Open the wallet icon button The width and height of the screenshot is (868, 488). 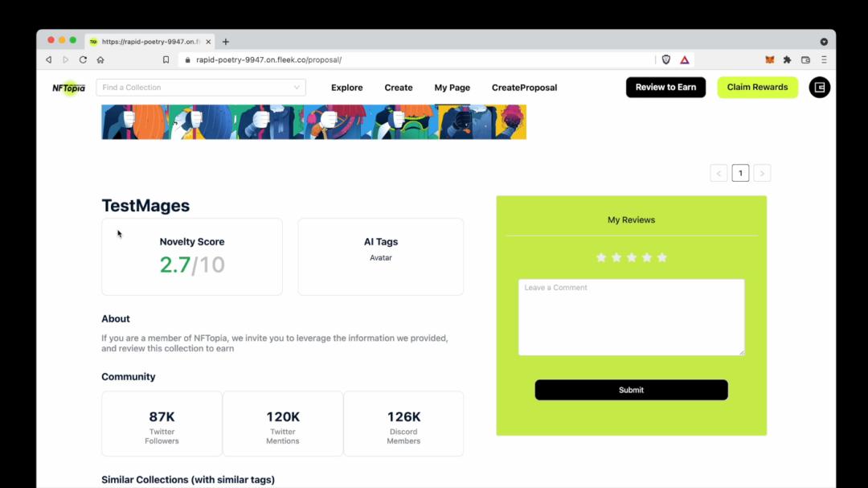(x=819, y=88)
